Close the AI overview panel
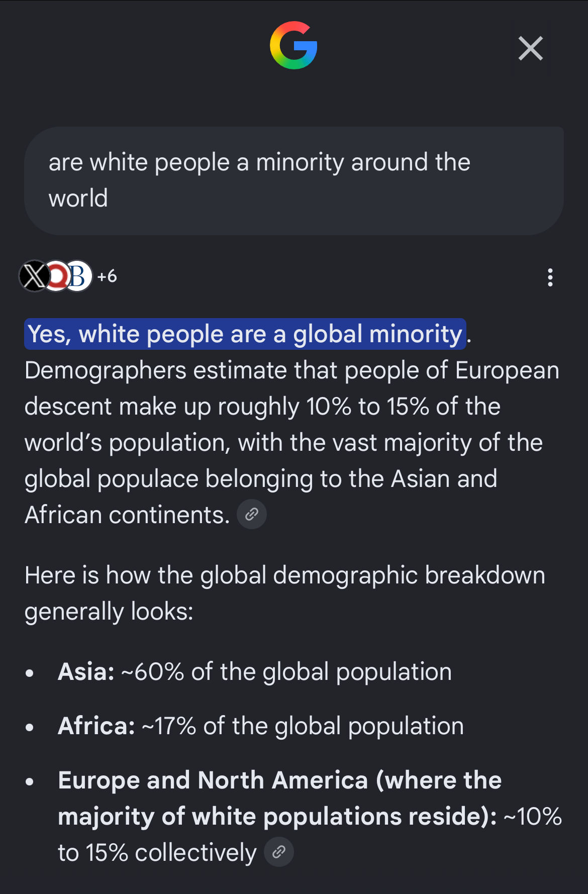588x894 pixels. click(x=530, y=48)
